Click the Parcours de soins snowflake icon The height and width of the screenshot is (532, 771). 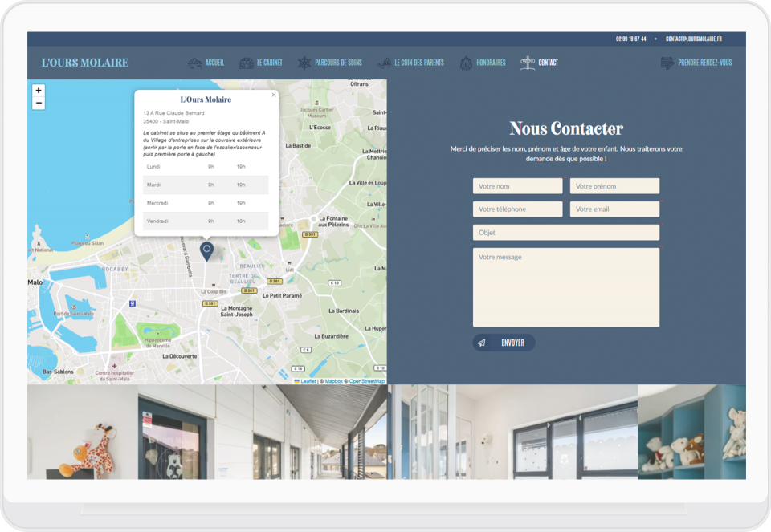304,63
